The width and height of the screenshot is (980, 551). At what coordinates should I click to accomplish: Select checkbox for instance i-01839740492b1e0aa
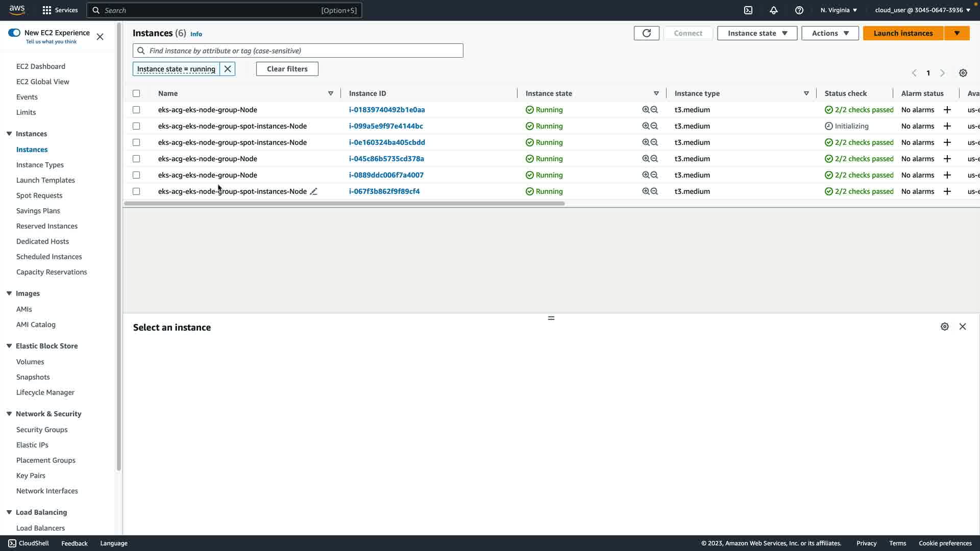tap(136, 110)
